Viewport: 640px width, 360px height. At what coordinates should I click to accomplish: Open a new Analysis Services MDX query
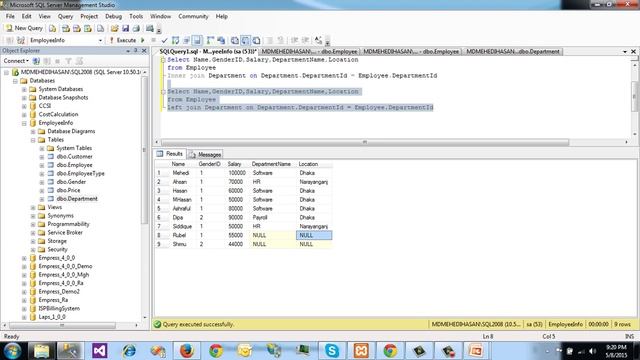coord(66,28)
